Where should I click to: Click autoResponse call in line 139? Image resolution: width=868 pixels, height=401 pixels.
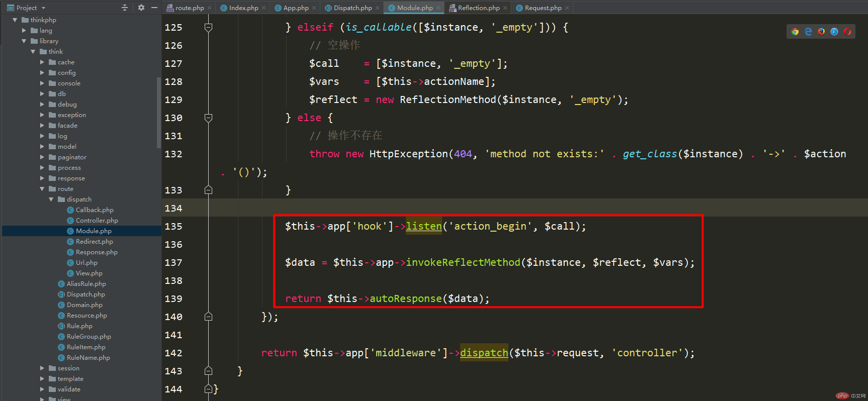click(406, 298)
